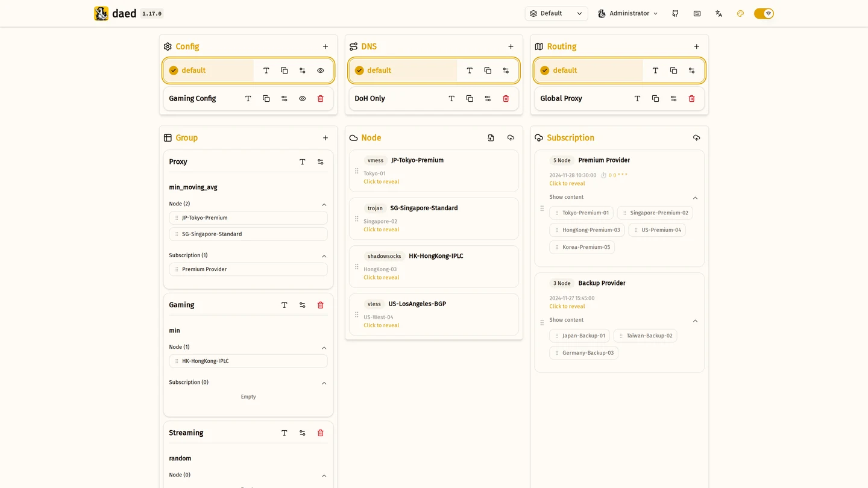Toggle eye icon on Gaming Config

click(x=303, y=99)
